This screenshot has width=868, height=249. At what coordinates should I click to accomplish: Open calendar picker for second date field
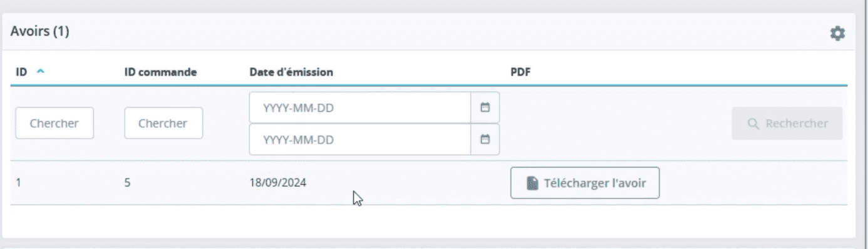pyautogui.click(x=485, y=140)
